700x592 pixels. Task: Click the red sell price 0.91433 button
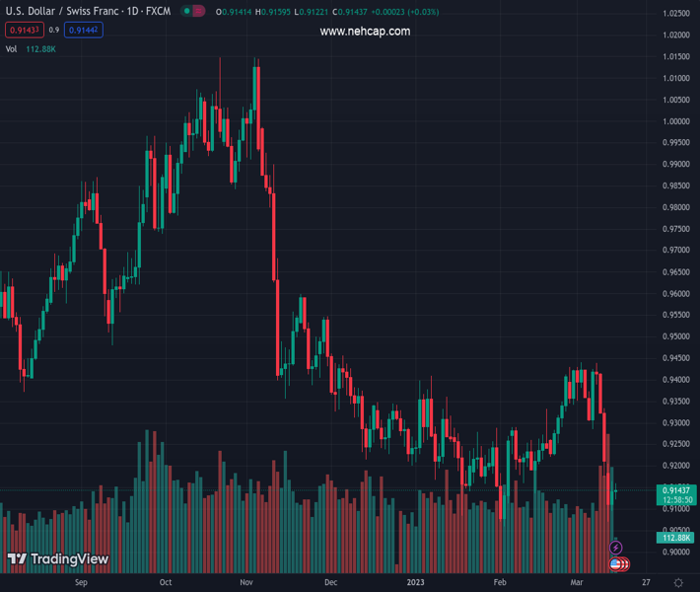(x=22, y=31)
